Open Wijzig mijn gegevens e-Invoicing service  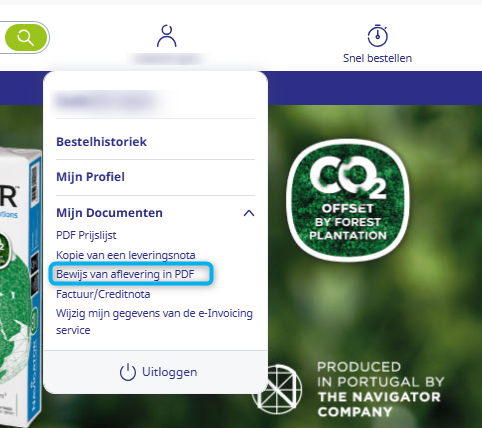point(154,322)
